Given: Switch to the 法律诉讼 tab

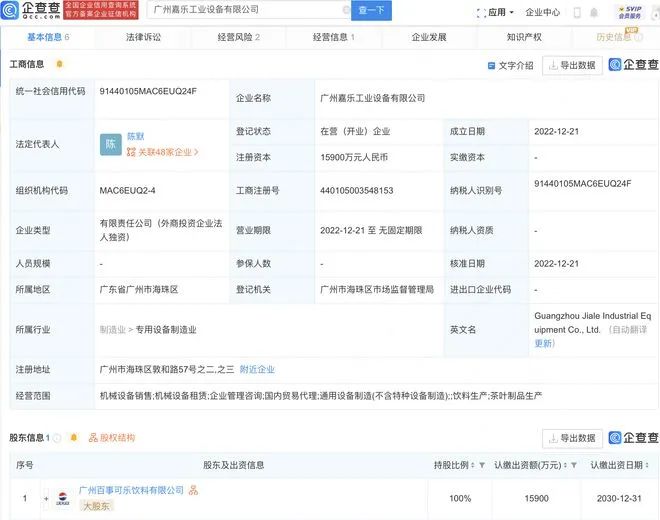Looking at the screenshot, I should [143, 37].
